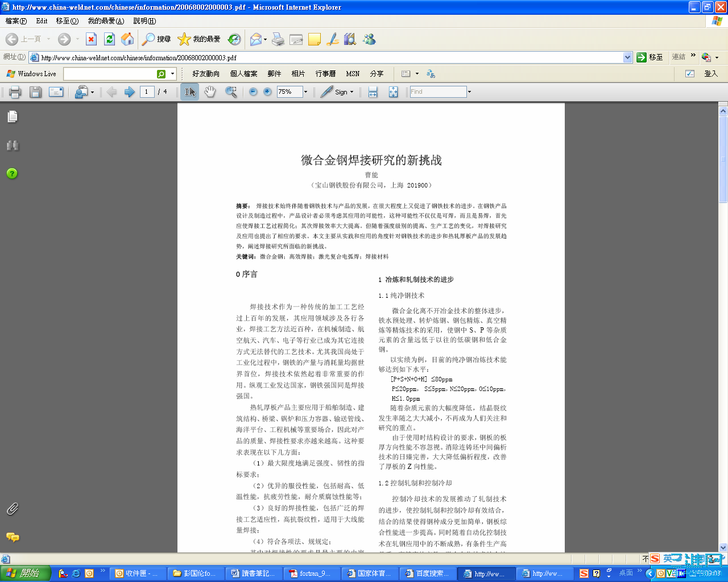Click 分享 in Windows Live toolbar
Viewport: 728px width, 582px height.
click(x=377, y=74)
